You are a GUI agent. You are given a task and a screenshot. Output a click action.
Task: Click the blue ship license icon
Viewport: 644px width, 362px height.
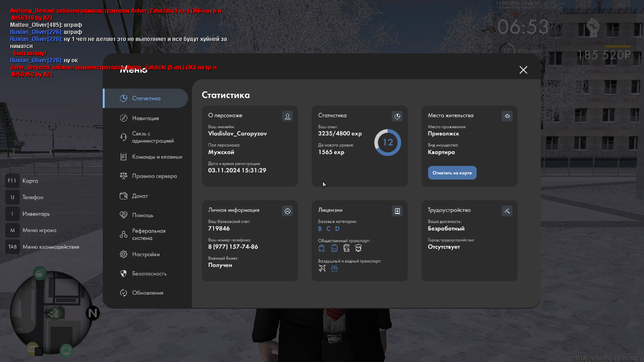(334, 268)
